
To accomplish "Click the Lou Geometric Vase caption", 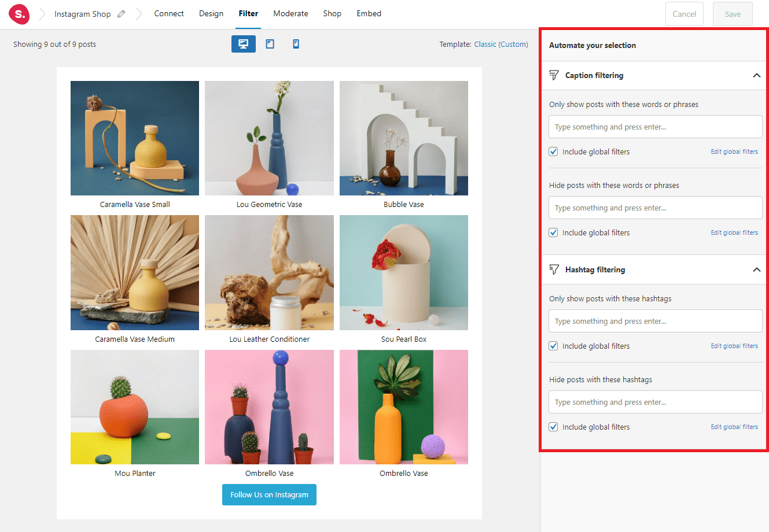I will pyautogui.click(x=269, y=204).
